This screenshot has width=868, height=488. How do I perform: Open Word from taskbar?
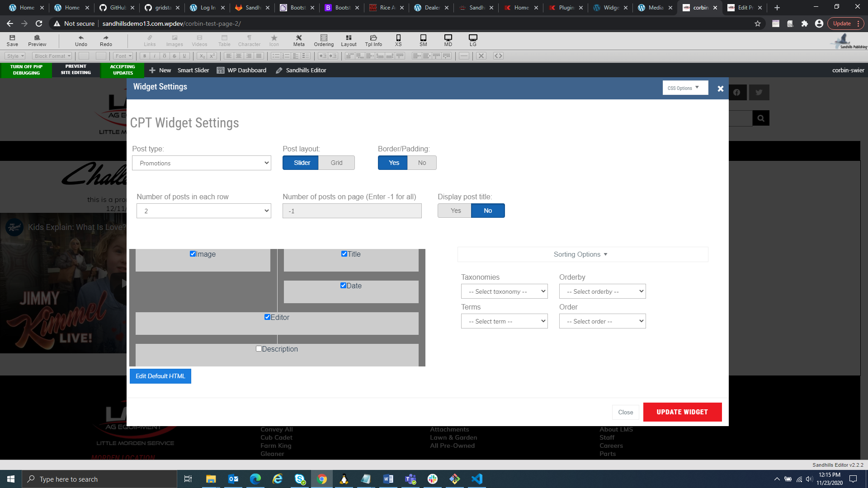point(388,479)
